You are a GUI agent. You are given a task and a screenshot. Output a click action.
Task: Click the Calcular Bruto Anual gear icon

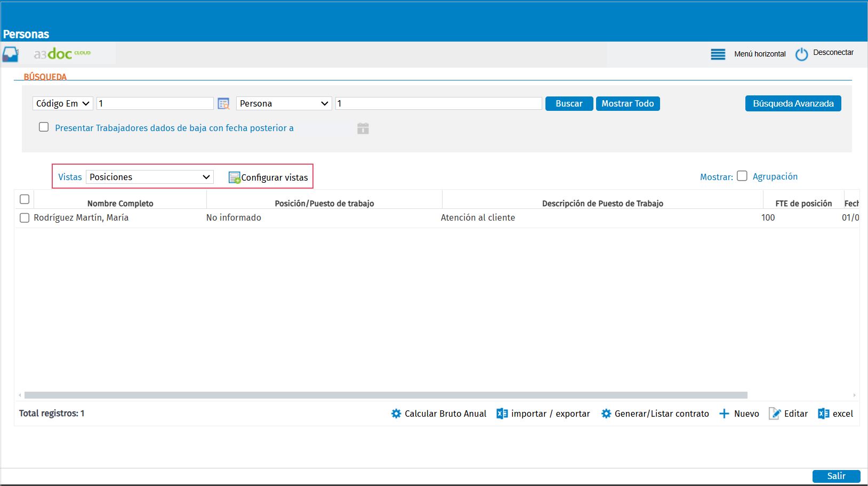[396, 414]
